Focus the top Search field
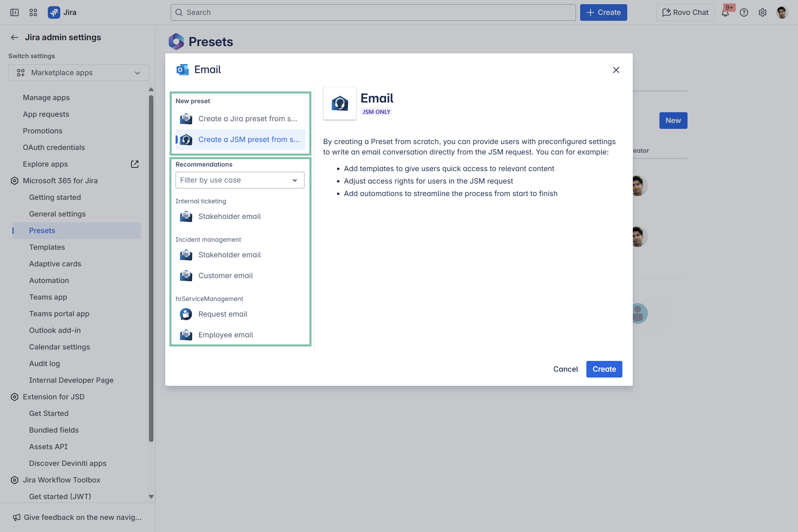Viewport: 798px width, 532px height. [373, 13]
